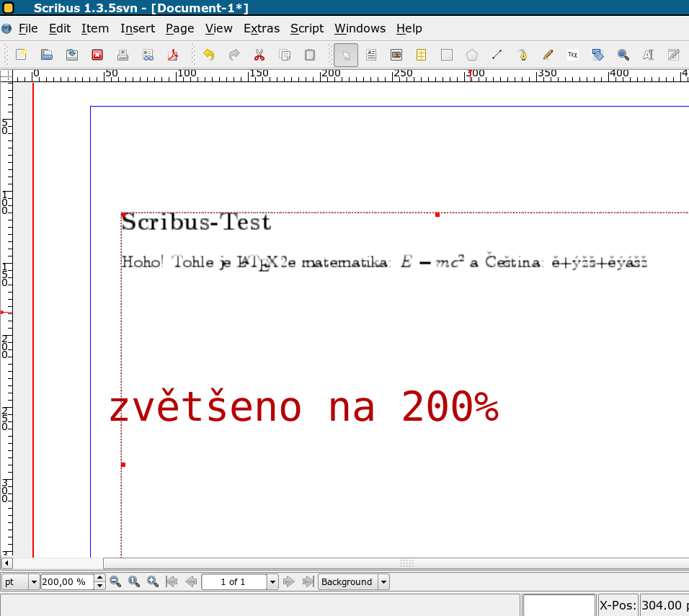This screenshot has width=689, height=616.
Task: Click the Save document icon
Action: point(72,55)
